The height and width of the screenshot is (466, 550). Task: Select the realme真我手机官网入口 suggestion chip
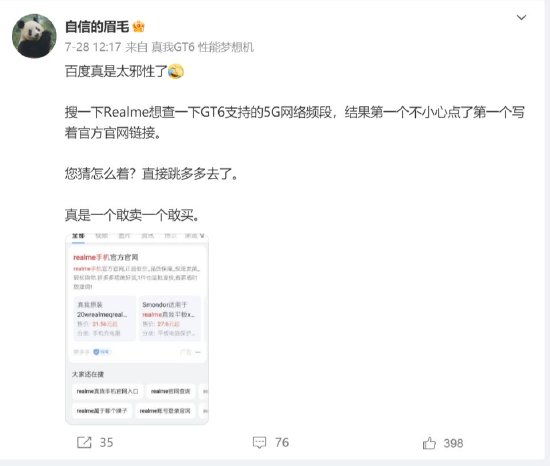(x=107, y=391)
